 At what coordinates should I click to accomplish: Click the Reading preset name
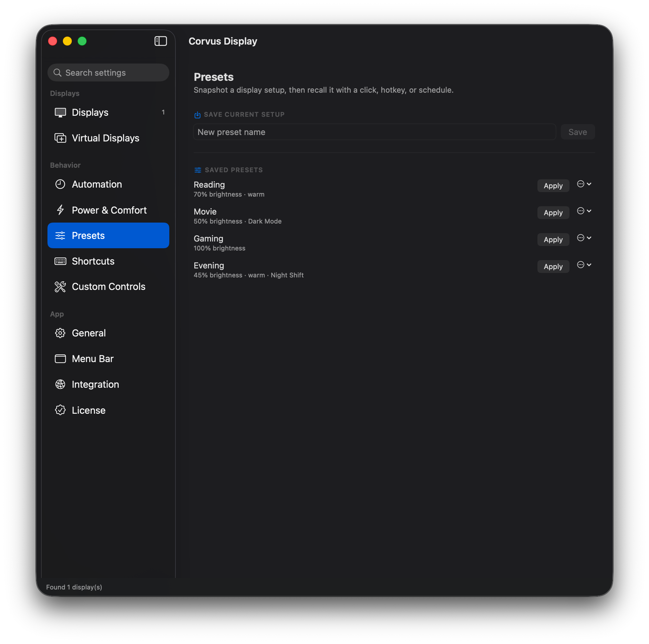click(x=209, y=185)
